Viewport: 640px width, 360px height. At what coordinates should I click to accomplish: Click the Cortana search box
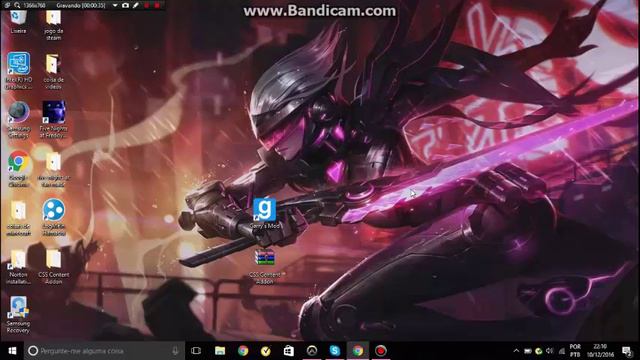point(104,351)
